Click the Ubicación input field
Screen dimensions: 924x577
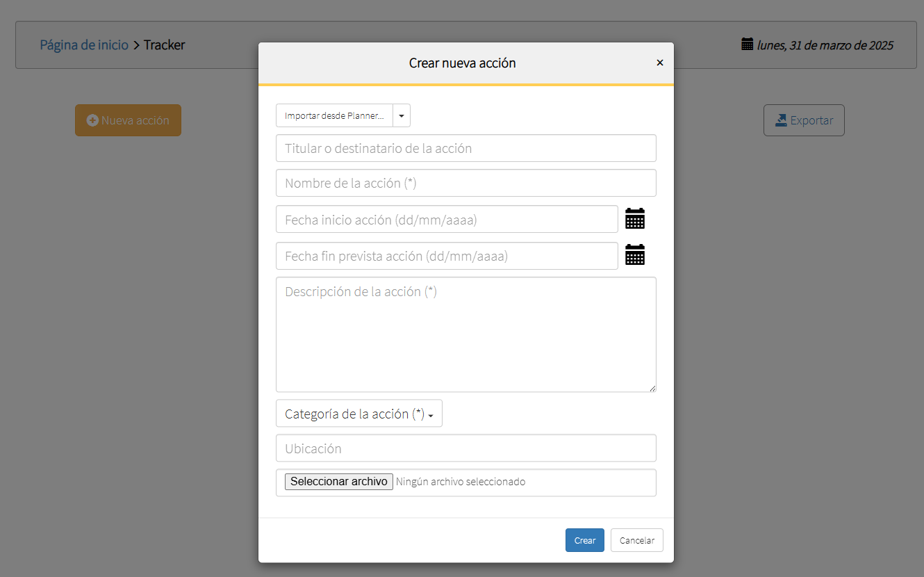pos(465,448)
